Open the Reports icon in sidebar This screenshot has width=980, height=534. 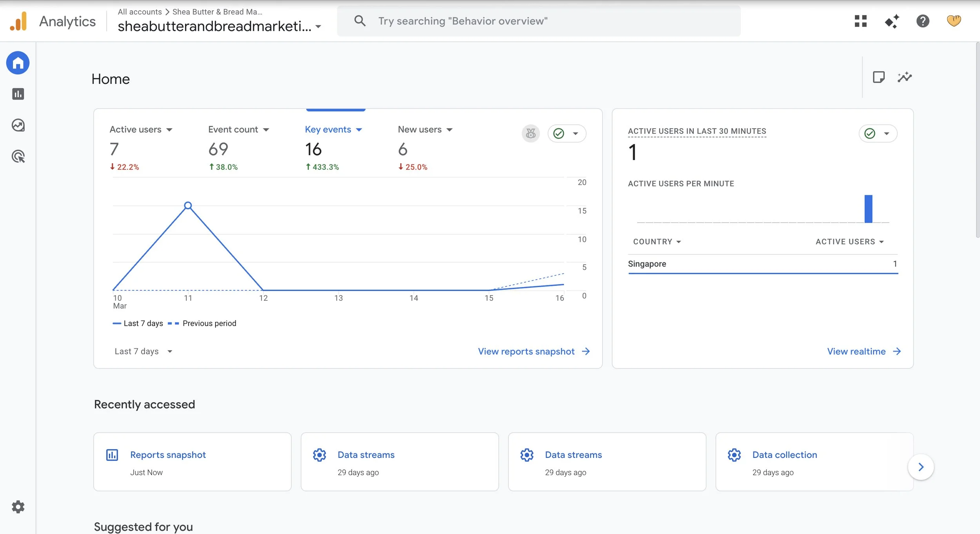18,94
